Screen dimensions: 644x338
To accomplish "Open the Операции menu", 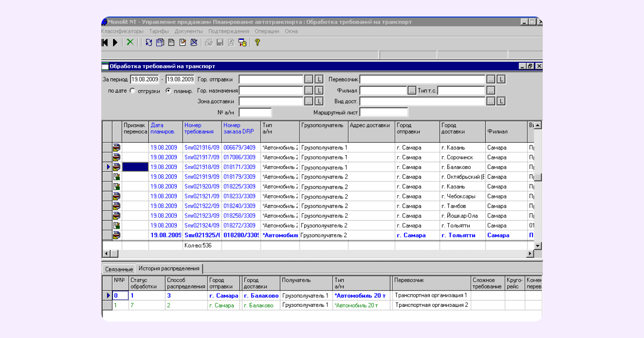I will tap(267, 31).
